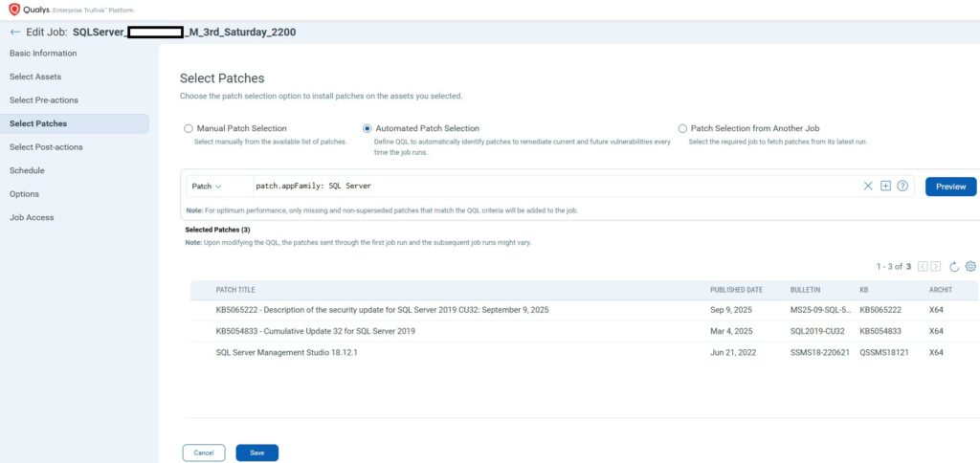Expand the Patch type dropdown
This screenshot has height=463, width=980.
207,187
